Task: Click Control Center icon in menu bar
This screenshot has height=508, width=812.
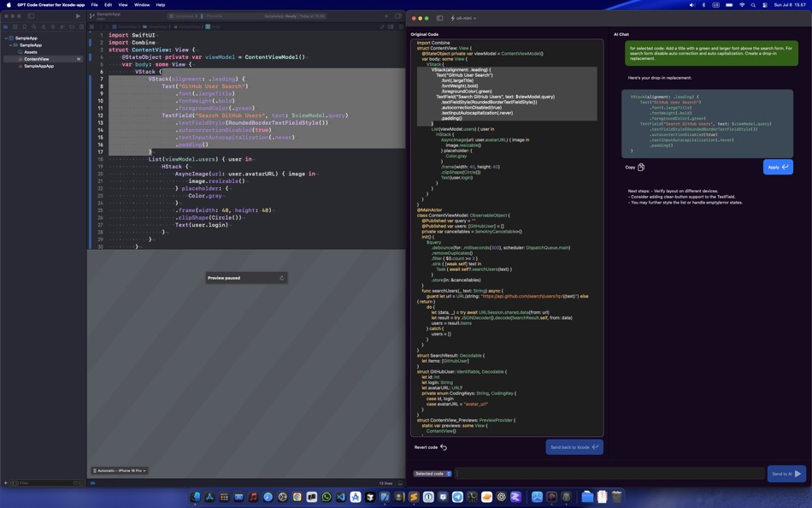Action: pos(765,4)
